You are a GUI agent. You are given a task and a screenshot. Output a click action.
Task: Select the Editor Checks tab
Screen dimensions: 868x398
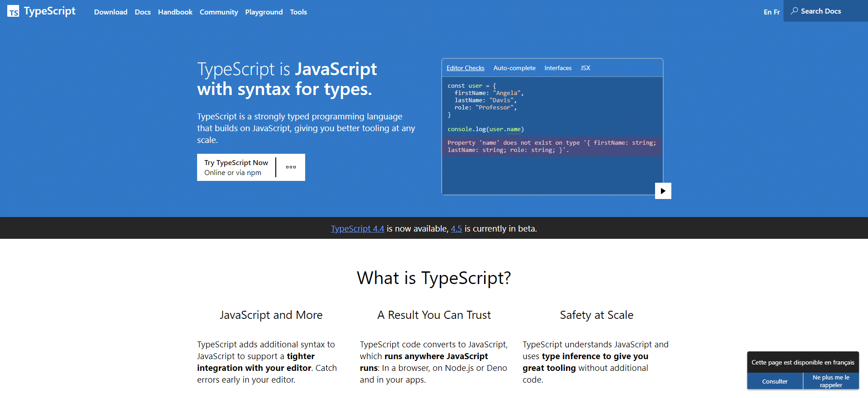point(465,68)
